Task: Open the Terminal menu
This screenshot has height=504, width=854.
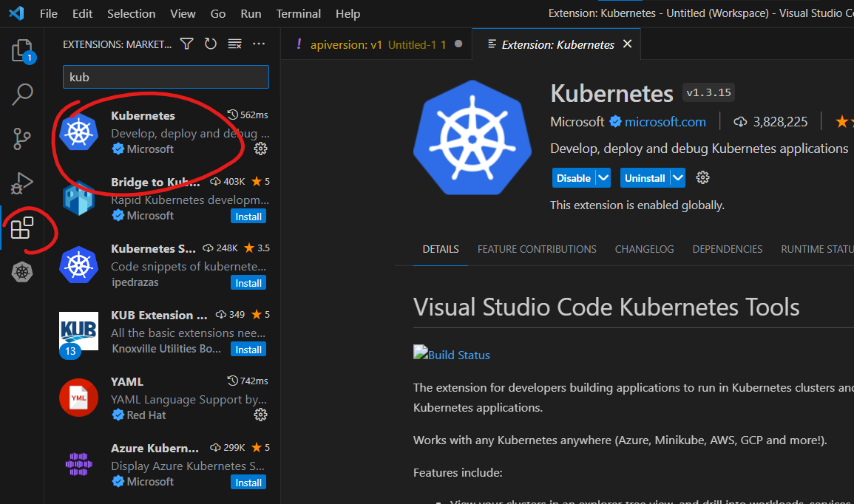Action: [x=298, y=13]
